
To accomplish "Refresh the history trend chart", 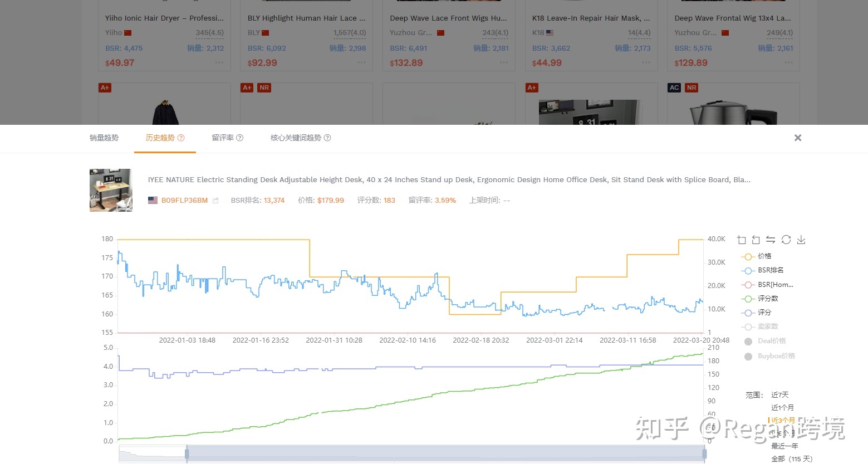I will [786, 240].
